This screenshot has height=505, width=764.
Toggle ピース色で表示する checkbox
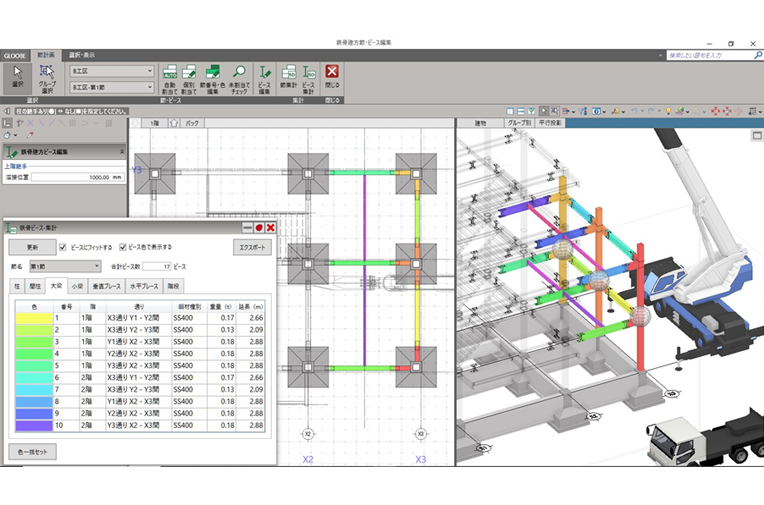tap(123, 247)
